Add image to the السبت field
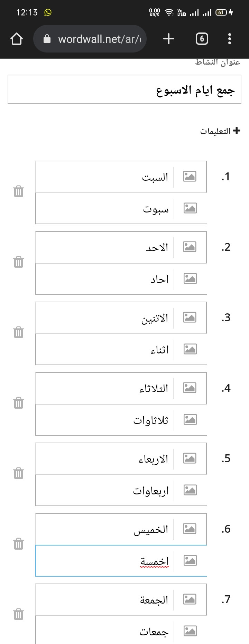249x644 pixels. tap(190, 177)
